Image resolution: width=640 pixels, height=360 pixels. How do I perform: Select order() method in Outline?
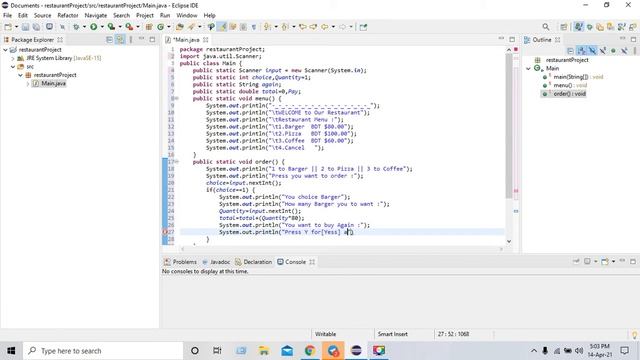coord(564,94)
